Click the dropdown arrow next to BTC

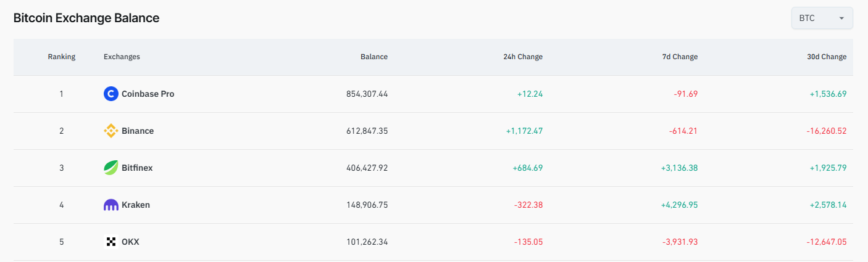coord(841,18)
